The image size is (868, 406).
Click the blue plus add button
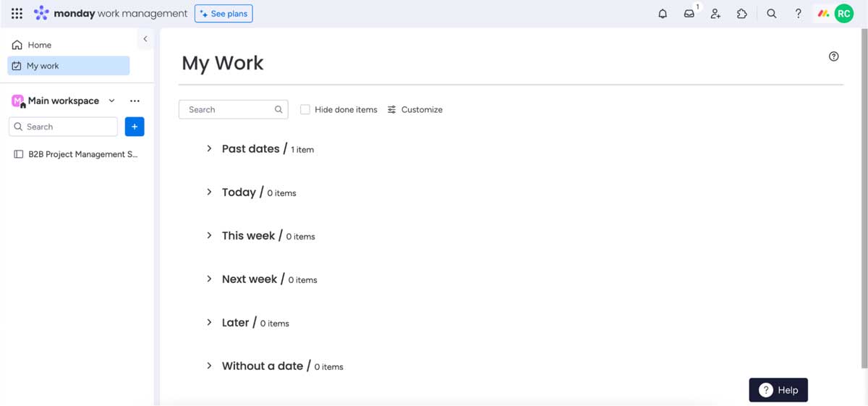135,127
